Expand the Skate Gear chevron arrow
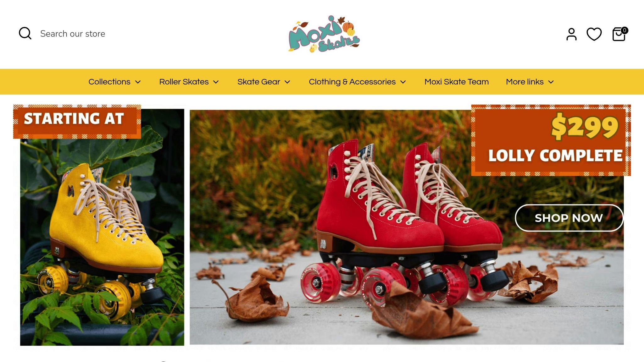This screenshot has height=362, width=644. (x=287, y=82)
